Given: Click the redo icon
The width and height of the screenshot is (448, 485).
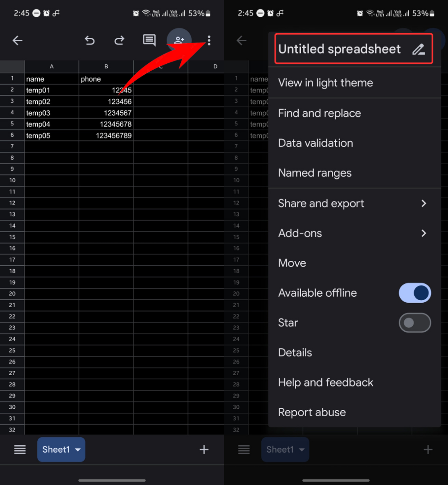Looking at the screenshot, I should (120, 41).
